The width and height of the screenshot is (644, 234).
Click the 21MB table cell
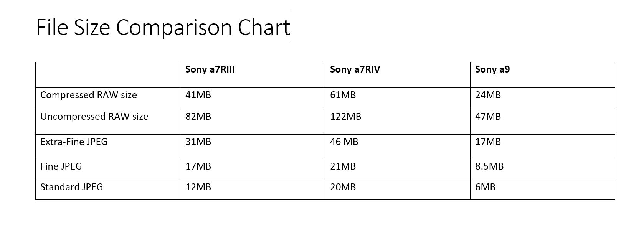(x=398, y=169)
